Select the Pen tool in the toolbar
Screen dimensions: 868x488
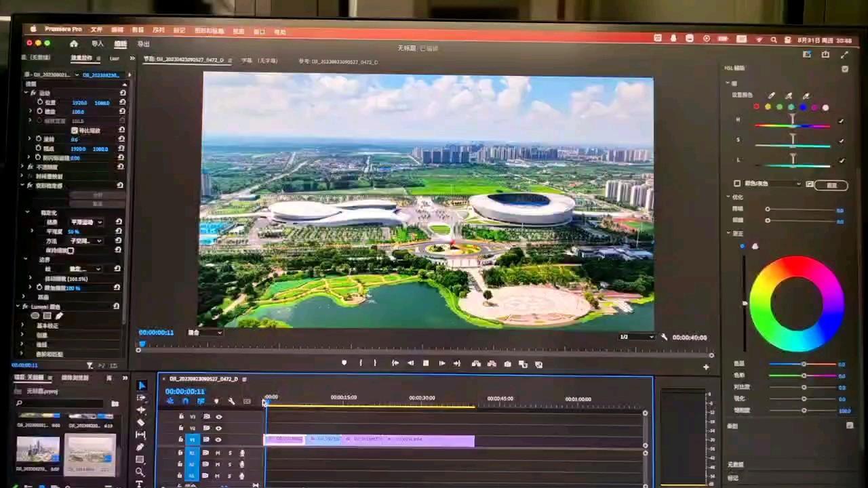[140, 447]
